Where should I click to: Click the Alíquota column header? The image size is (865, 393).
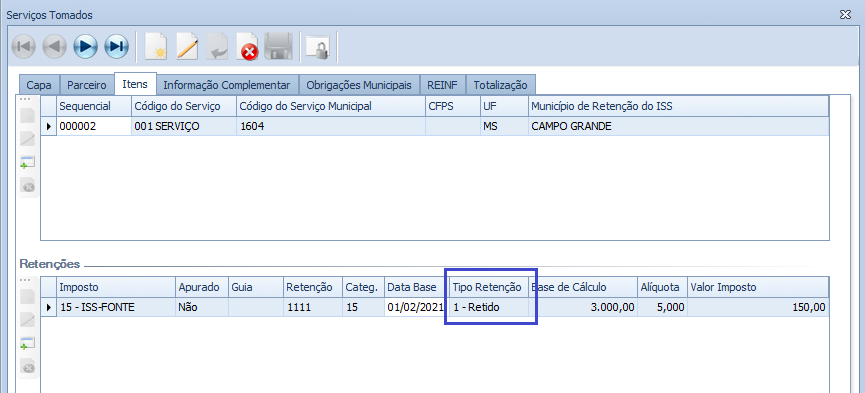click(x=663, y=287)
